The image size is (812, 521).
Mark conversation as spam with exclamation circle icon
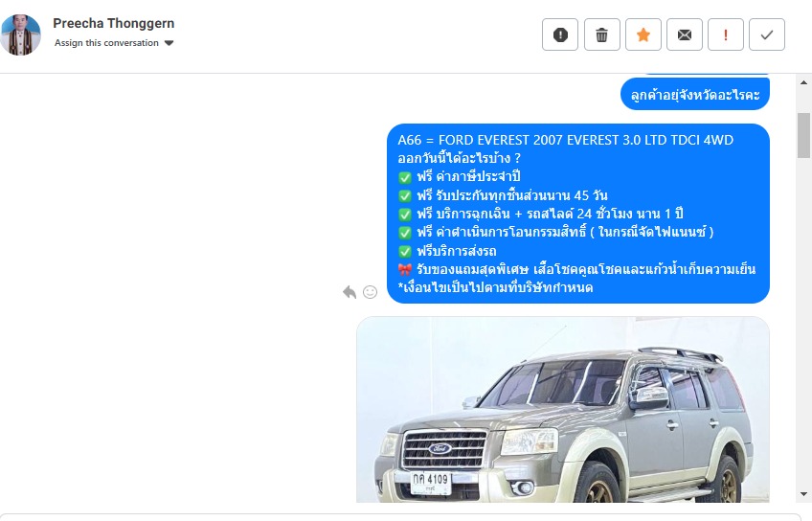click(x=560, y=34)
